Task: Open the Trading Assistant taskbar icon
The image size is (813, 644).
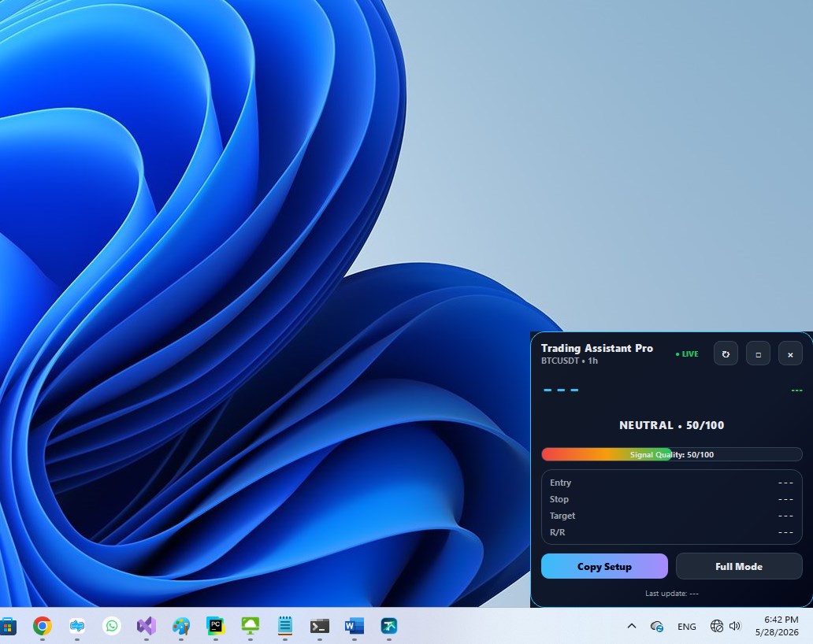Action: [389, 626]
